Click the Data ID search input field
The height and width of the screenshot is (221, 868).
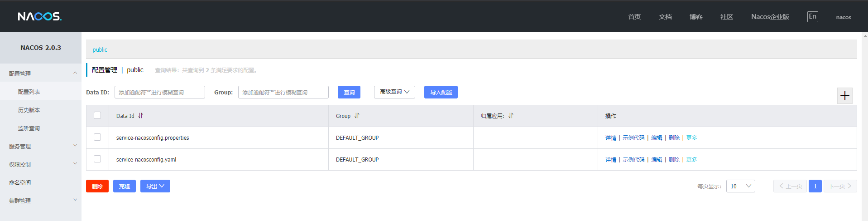tap(159, 92)
